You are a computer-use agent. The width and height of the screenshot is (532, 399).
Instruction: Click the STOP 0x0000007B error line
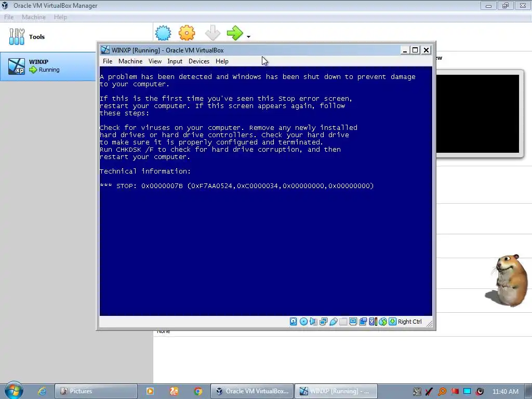[237, 186]
